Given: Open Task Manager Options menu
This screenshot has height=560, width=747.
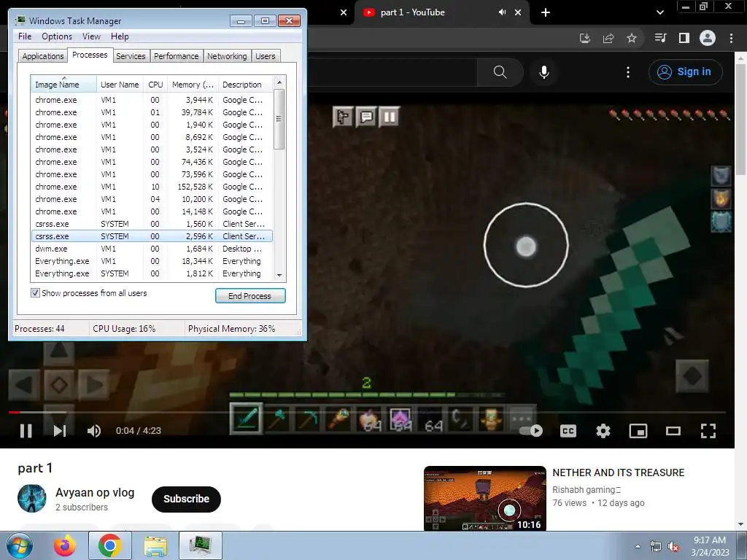Looking at the screenshot, I should [57, 36].
